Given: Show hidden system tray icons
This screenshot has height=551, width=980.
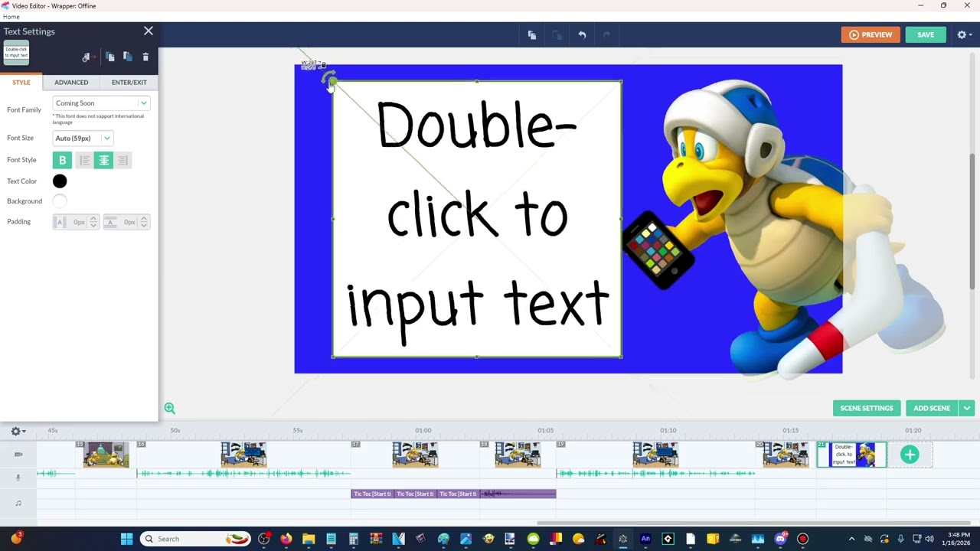Looking at the screenshot, I should [x=851, y=539].
